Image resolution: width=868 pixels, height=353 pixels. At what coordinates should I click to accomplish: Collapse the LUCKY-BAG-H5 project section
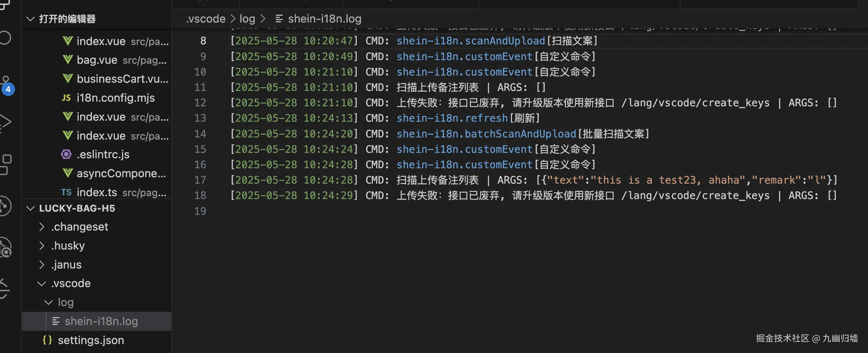(x=31, y=208)
